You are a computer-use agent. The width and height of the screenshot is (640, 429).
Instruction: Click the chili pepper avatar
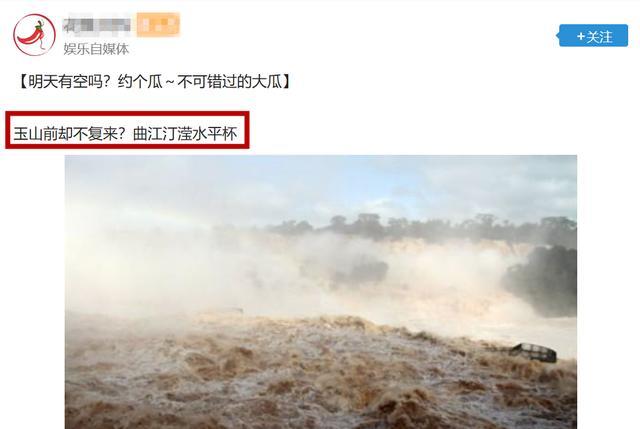click(34, 35)
